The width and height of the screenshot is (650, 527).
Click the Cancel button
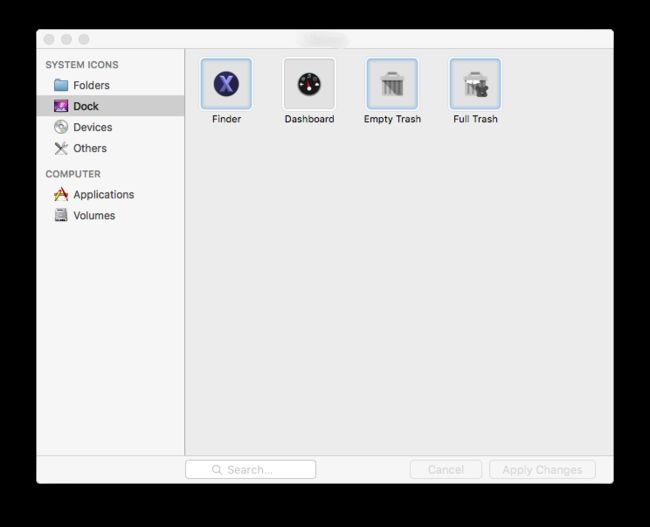pyautogui.click(x=446, y=469)
